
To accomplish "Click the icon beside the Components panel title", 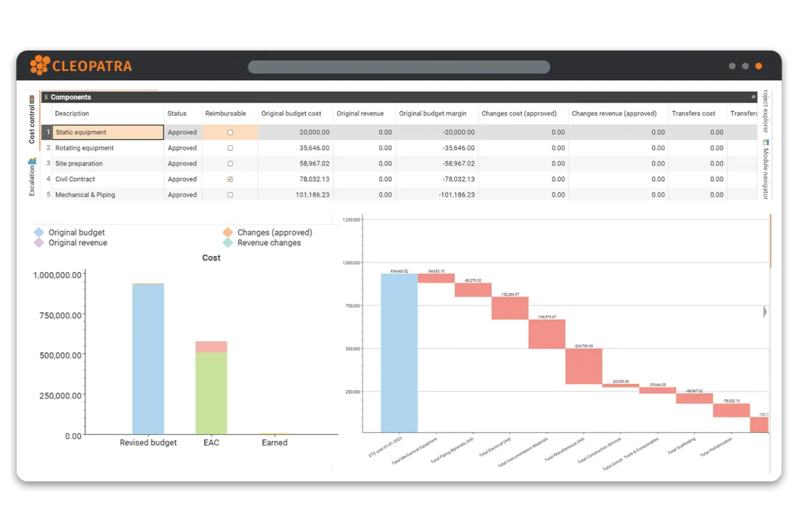I will (46, 97).
